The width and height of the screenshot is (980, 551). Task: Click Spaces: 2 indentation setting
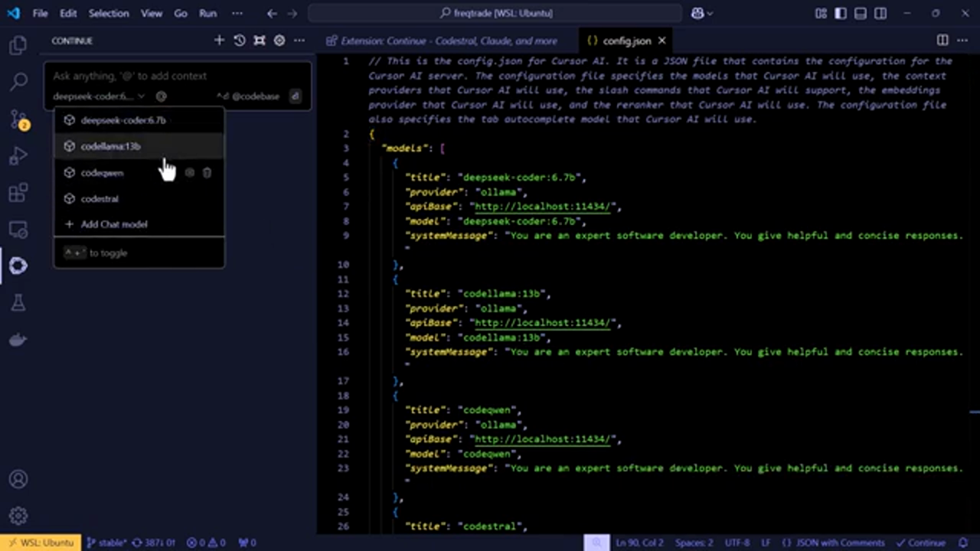click(x=694, y=543)
